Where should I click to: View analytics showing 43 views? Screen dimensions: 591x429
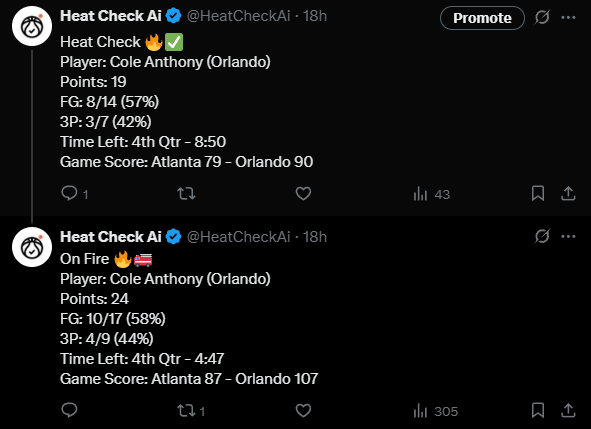pyautogui.click(x=432, y=194)
